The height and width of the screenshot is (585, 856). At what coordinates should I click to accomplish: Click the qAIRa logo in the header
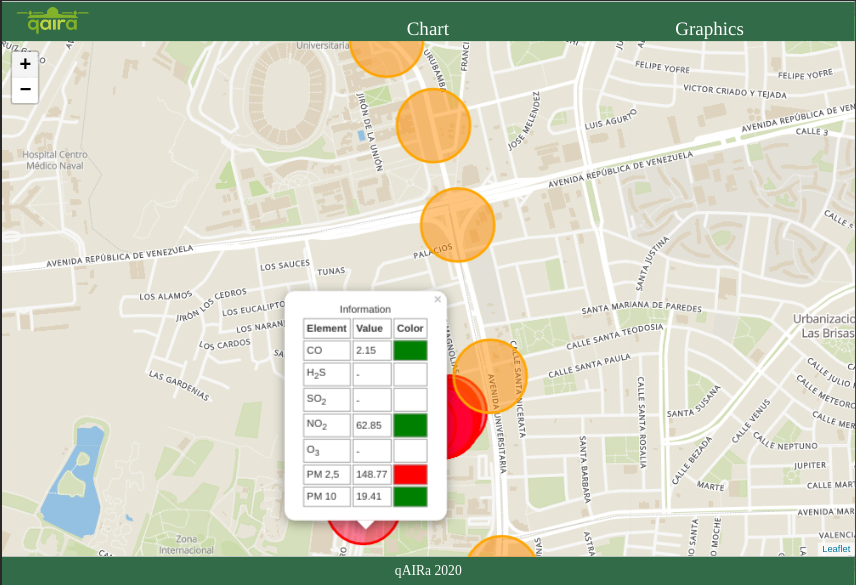[52, 21]
